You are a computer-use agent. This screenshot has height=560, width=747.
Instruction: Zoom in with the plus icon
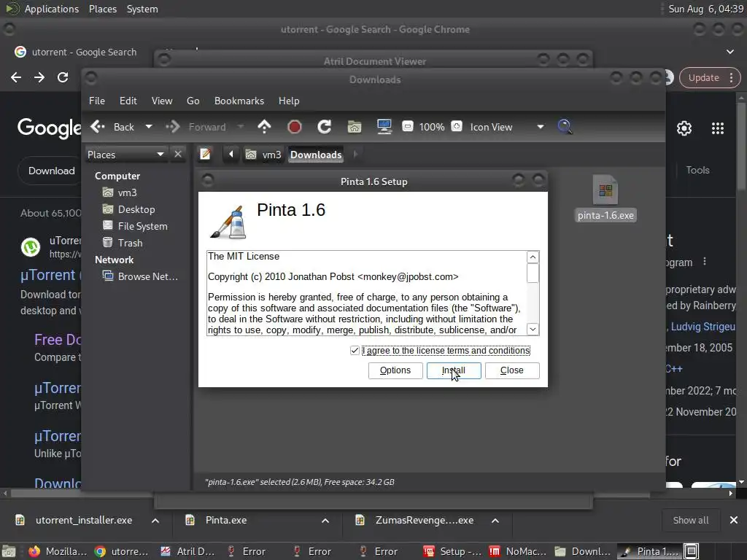coord(457,127)
